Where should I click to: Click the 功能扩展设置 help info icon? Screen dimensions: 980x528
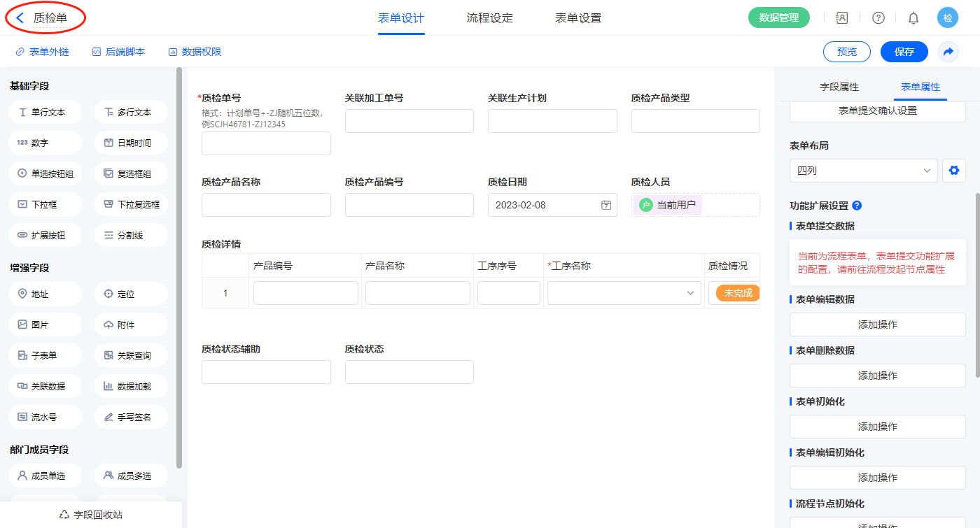857,206
